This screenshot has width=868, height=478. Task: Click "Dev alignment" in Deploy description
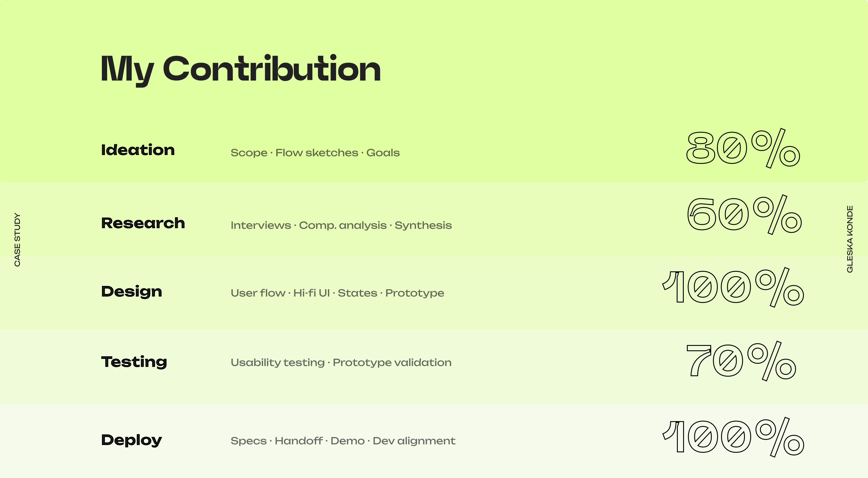(414, 441)
